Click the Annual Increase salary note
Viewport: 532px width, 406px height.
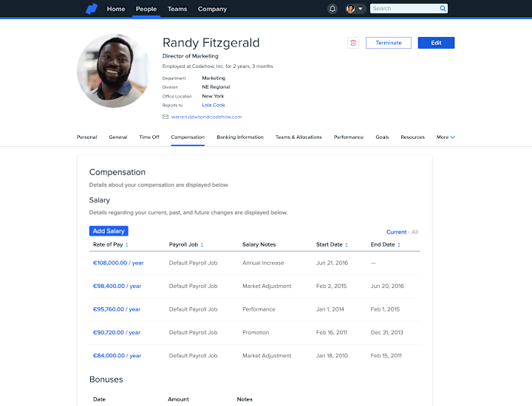[263, 263]
